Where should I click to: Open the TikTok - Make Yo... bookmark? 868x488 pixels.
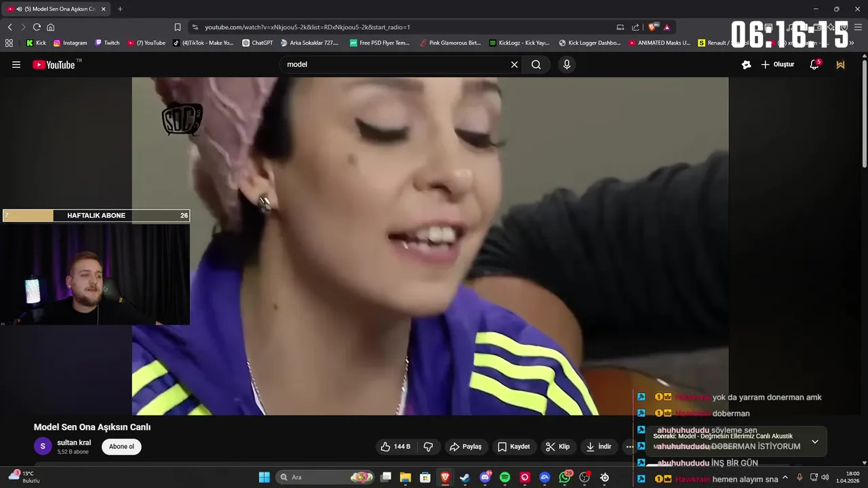(x=203, y=43)
